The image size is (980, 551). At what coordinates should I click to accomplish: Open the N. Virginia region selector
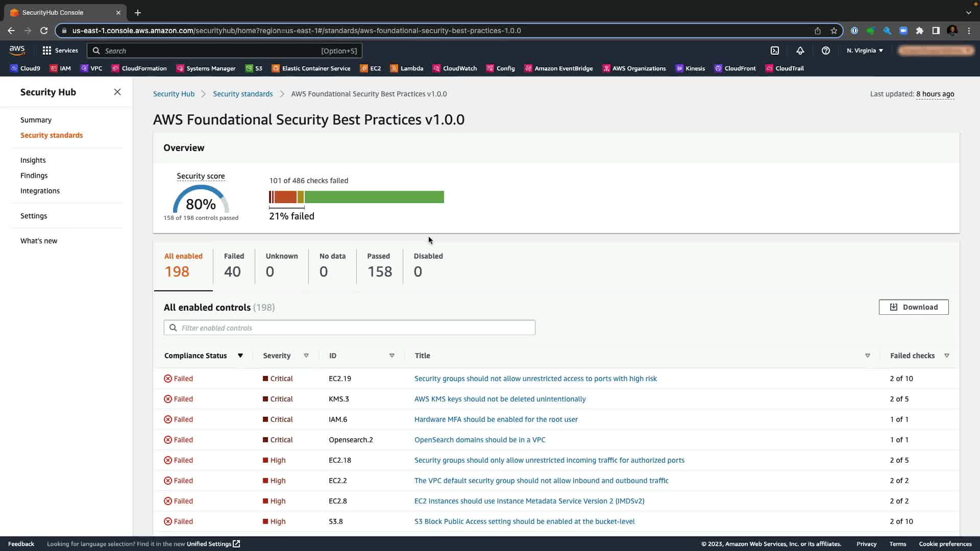[x=865, y=51]
